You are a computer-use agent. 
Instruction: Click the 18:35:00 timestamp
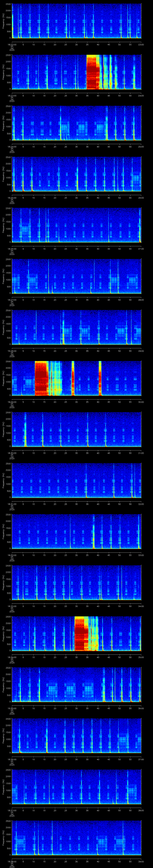(x=12, y=708)
